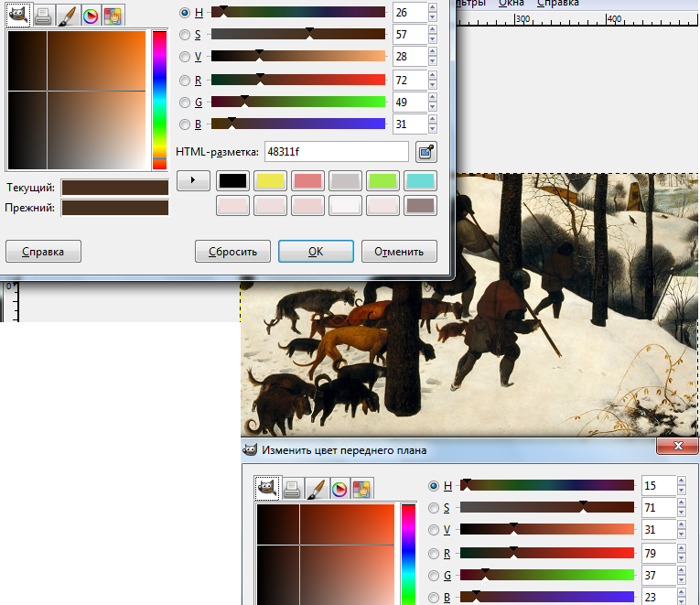
Task: Select S radio button in top dialog
Action: tap(184, 35)
